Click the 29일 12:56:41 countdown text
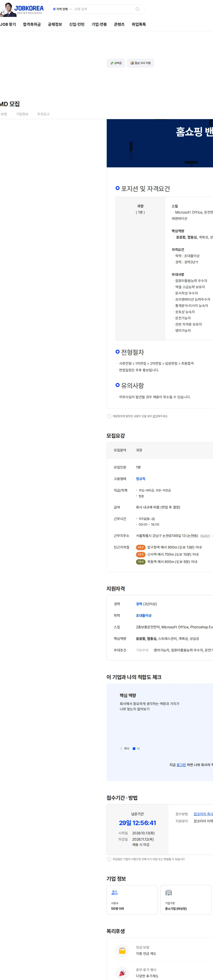213x980 pixels. tap(137, 823)
